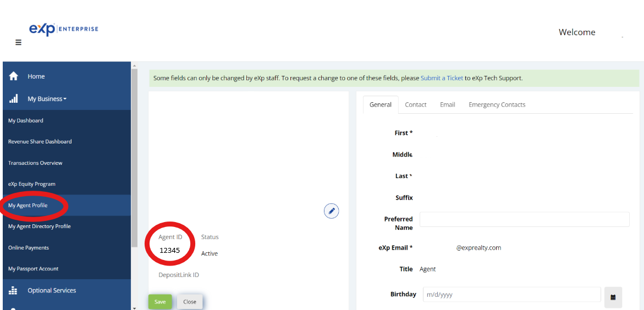This screenshot has height=310, width=644.
Task: Select My Agent Profile in sidebar
Action: [x=28, y=206]
